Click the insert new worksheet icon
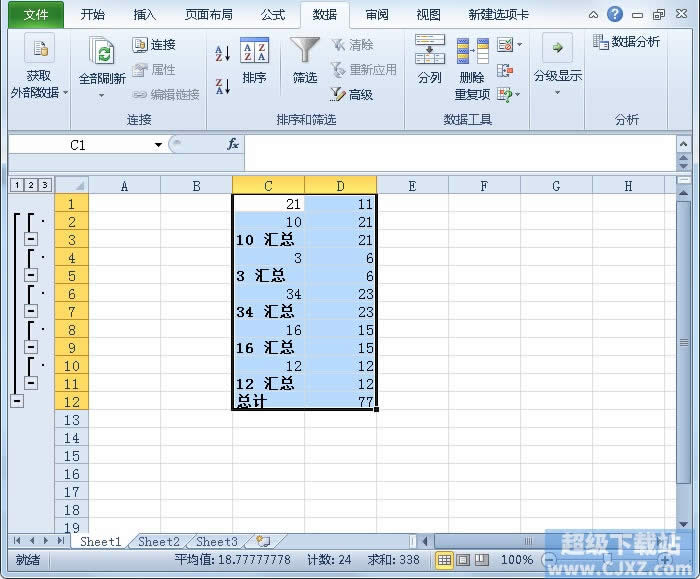 (263, 542)
